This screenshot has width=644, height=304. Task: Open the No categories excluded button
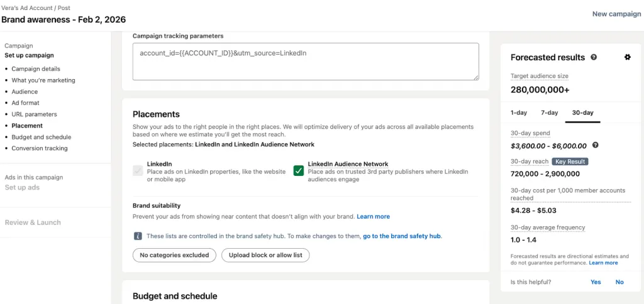pyautogui.click(x=174, y=255)
